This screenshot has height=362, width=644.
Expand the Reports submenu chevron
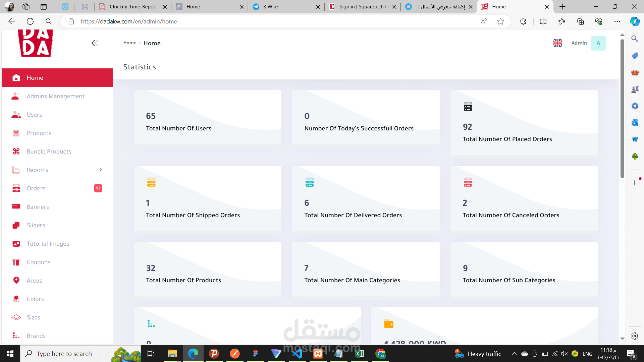tap(101, 170)
